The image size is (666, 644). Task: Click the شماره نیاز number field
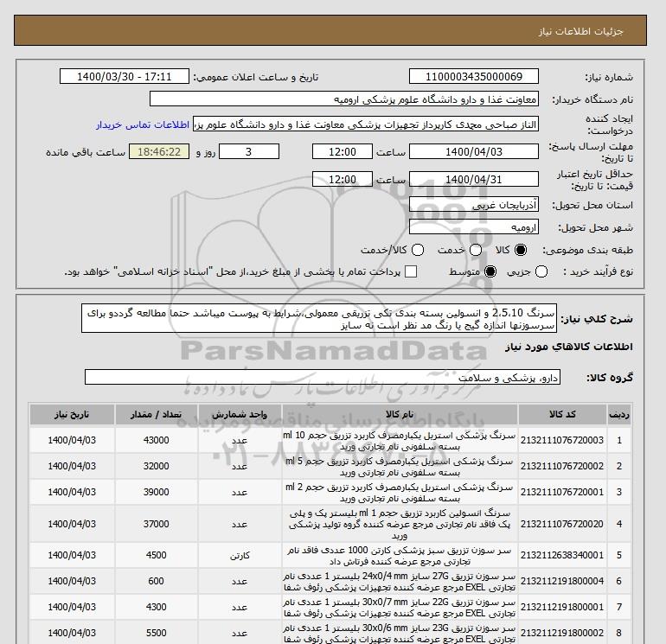[x=472, y=77]
